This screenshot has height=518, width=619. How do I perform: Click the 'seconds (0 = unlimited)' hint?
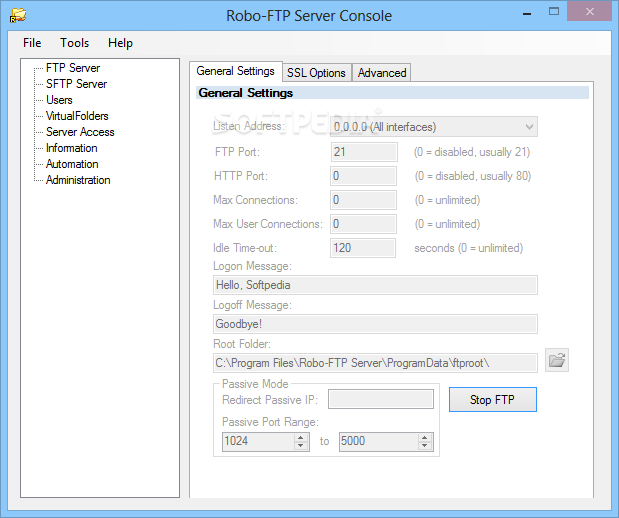469,248
